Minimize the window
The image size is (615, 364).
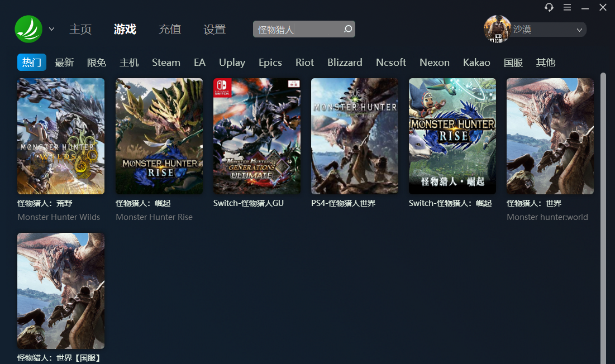coord(585,7)
